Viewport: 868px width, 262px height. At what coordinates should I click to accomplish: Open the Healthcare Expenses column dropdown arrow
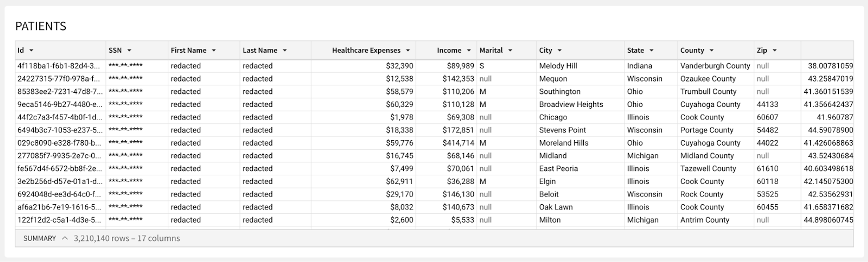point(408,51)
